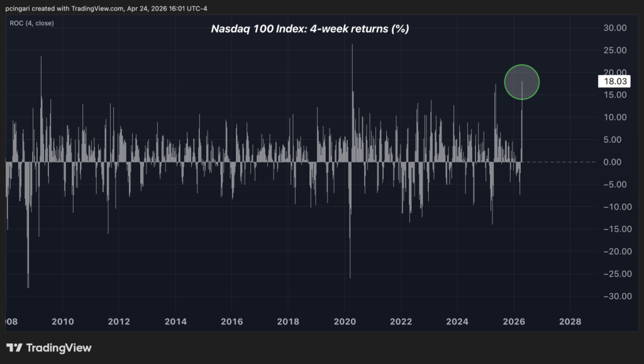Click the −20.00 price axis label
The width and height of the screenshot is (644, 364).
[618, 251]
